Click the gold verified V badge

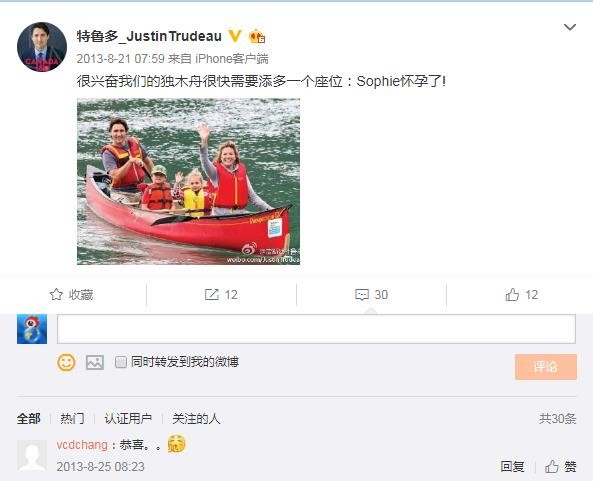235,36
